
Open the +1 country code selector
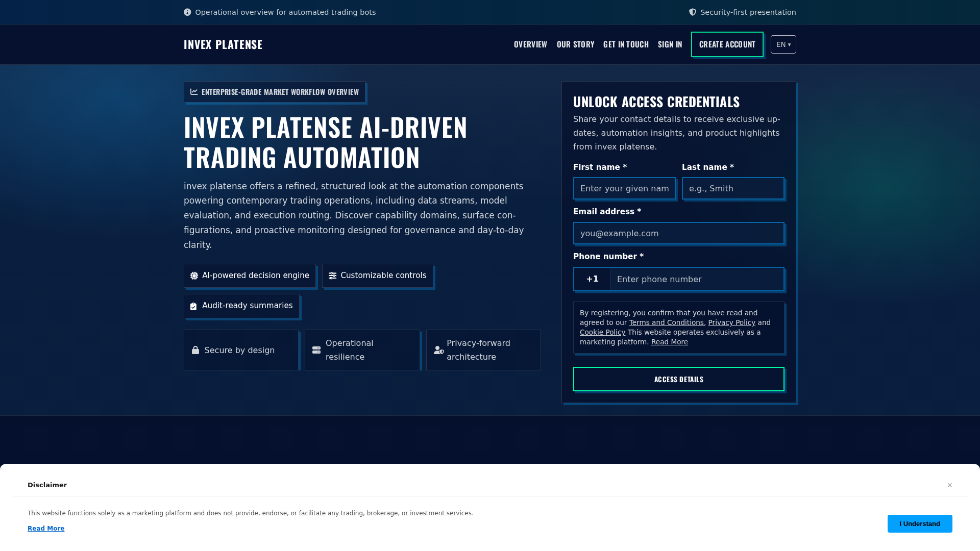593,279
